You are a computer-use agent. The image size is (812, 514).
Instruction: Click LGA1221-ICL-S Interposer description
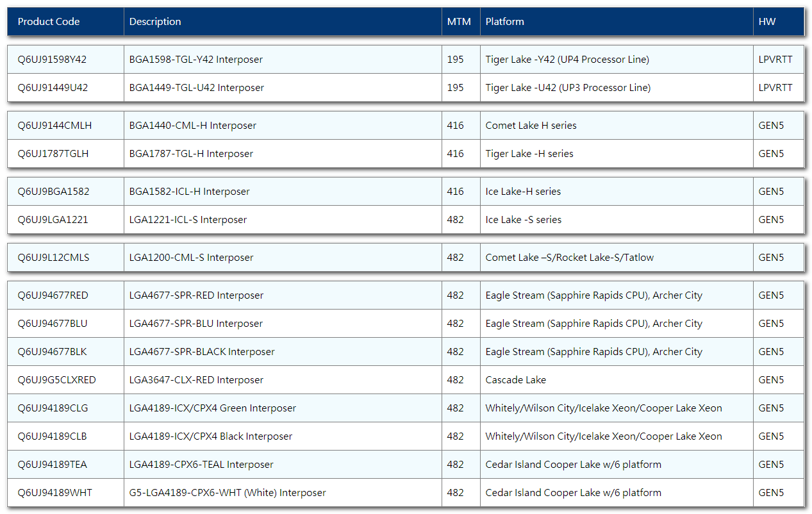tap(188, 220)
